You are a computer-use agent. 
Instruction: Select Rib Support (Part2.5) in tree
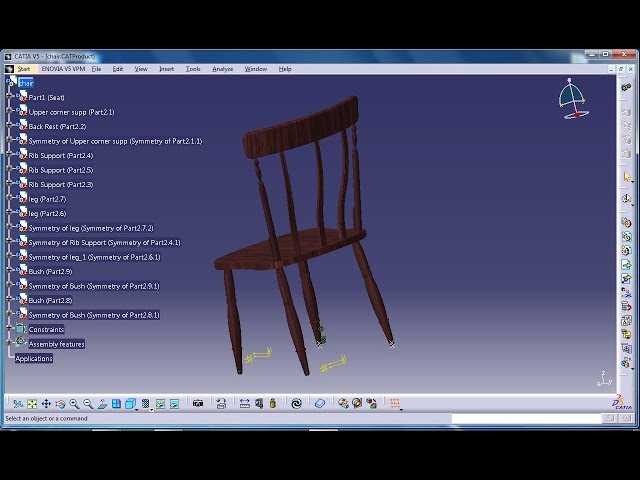[61, 170]
